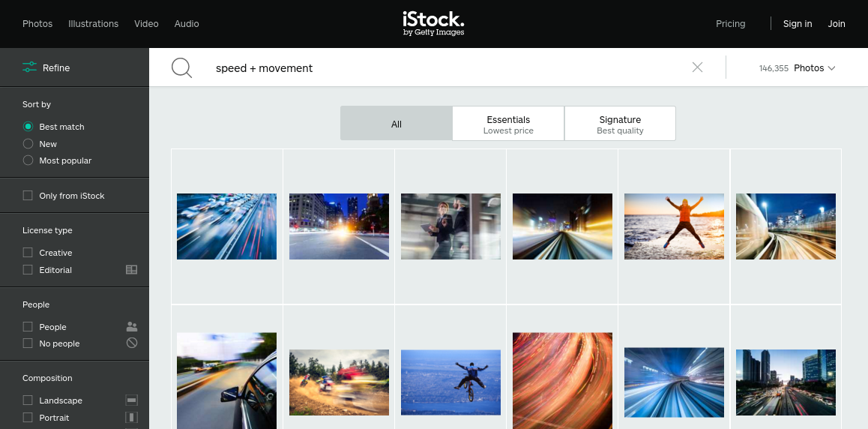Click the People silhouette icon
This screenshot has width=868, height=429.
point(132,326)
